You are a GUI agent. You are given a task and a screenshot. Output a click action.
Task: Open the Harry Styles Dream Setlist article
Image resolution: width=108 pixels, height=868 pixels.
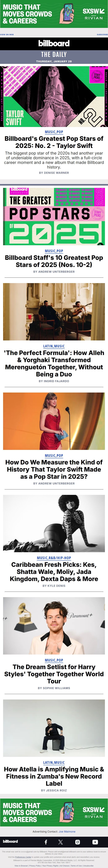(x=54, y=674)
